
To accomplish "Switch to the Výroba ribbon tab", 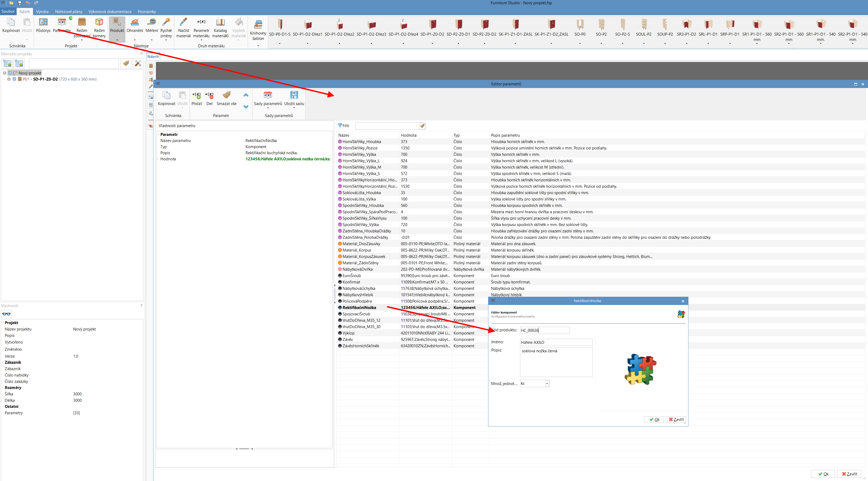I will click(x=42, y=11).
